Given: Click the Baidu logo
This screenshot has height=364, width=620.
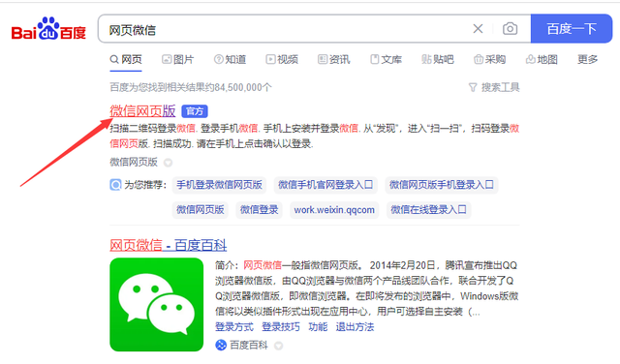Looking at the screenshot, I should pos(48,29).
